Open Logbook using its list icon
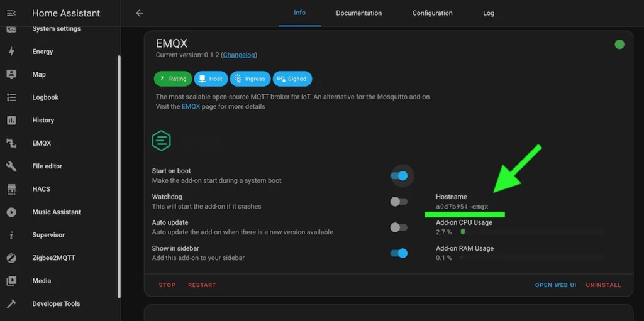Image resolution: width=644 pixels, height=321 pixels. [x=11, y=97]
